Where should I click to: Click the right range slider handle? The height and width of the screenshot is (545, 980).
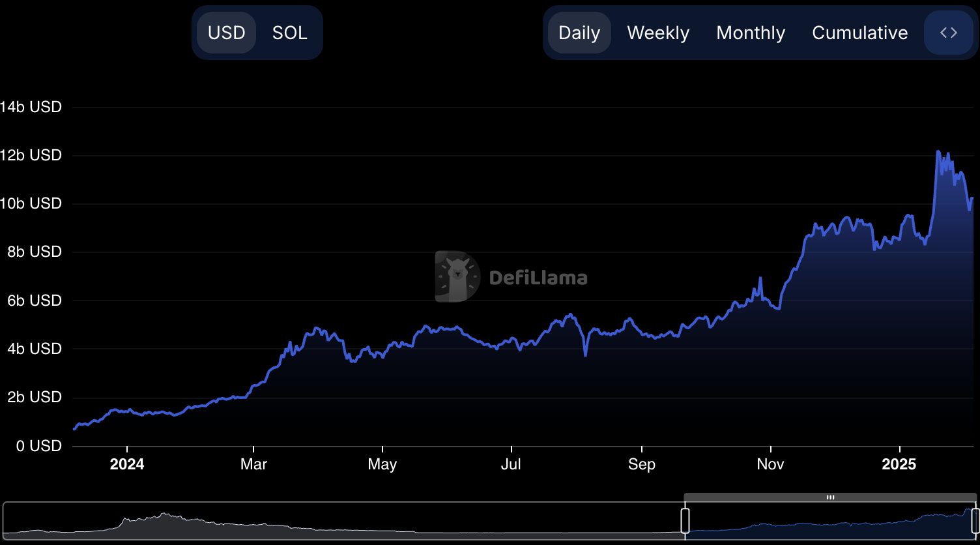tap(975, 521)
